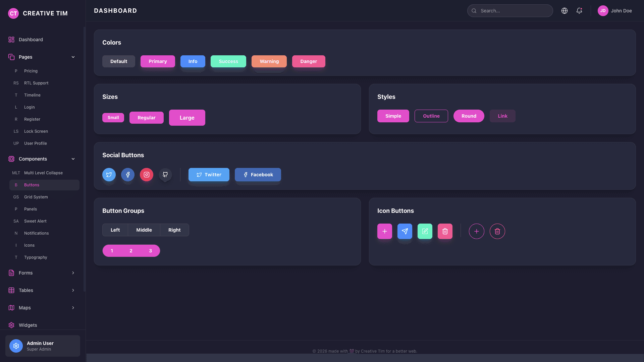Viewport: 644px width, 362px height.
Task: Select the Instagram social icon
Action: [x=146, y=175]
